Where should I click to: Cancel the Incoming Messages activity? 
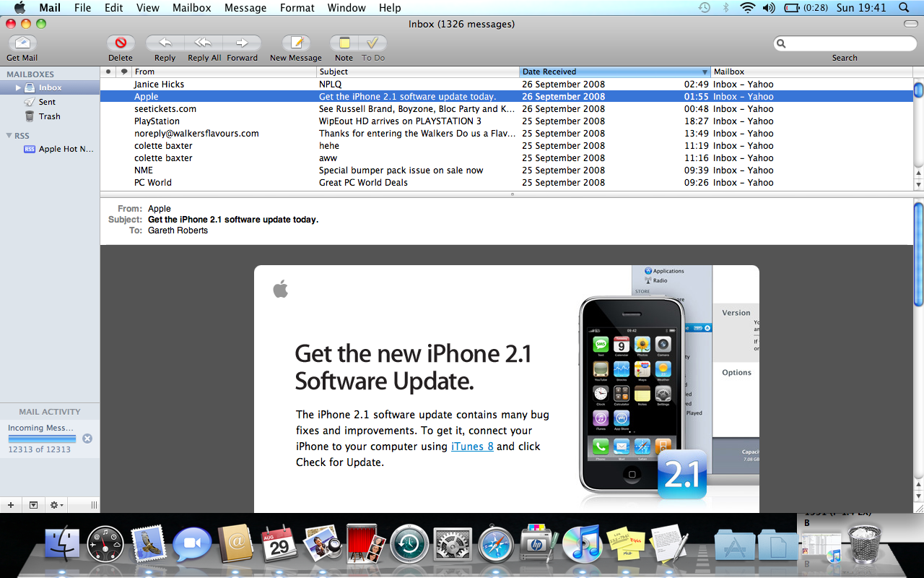point(87,439)
